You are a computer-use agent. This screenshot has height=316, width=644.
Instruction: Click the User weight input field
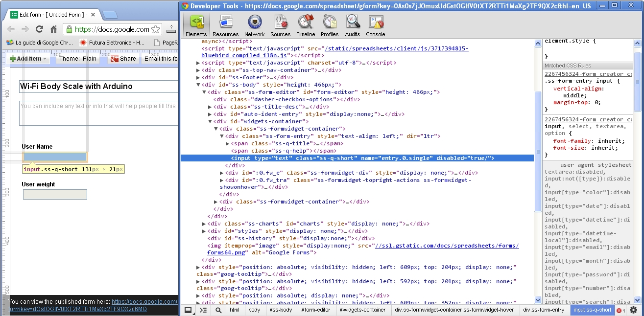coord(55,194)
